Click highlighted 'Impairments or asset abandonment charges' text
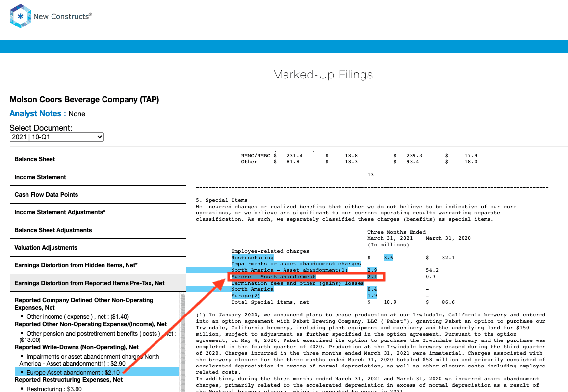The width and height of the screenshot is (568, 392). tap(296, 264)
